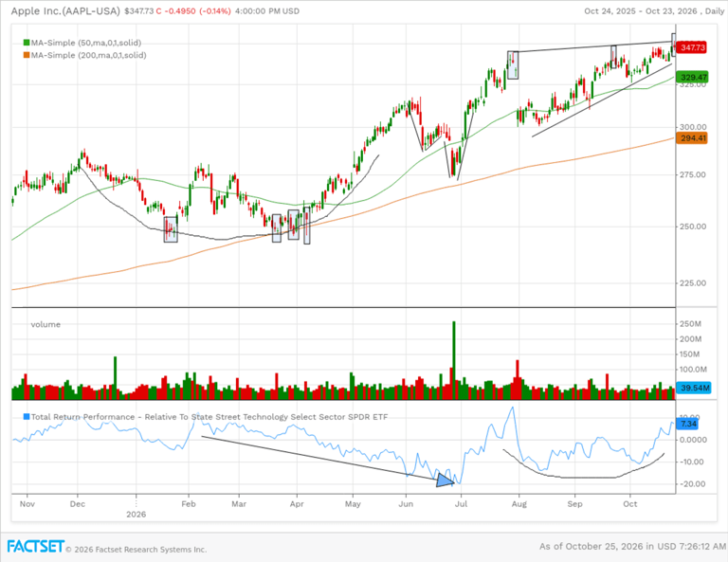Click the tallest green volume bar in late June
This screenshot has width=728, height=562.
click(454, 360)
